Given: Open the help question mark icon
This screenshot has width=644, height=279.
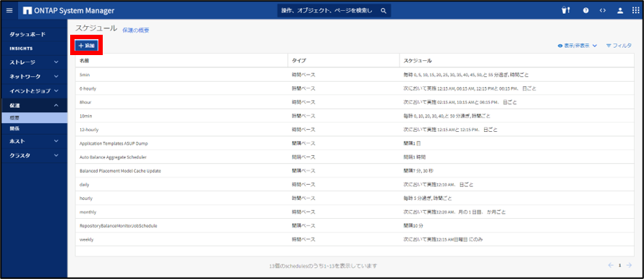Looking at the screenshot, I should click(x=586, y=11).
